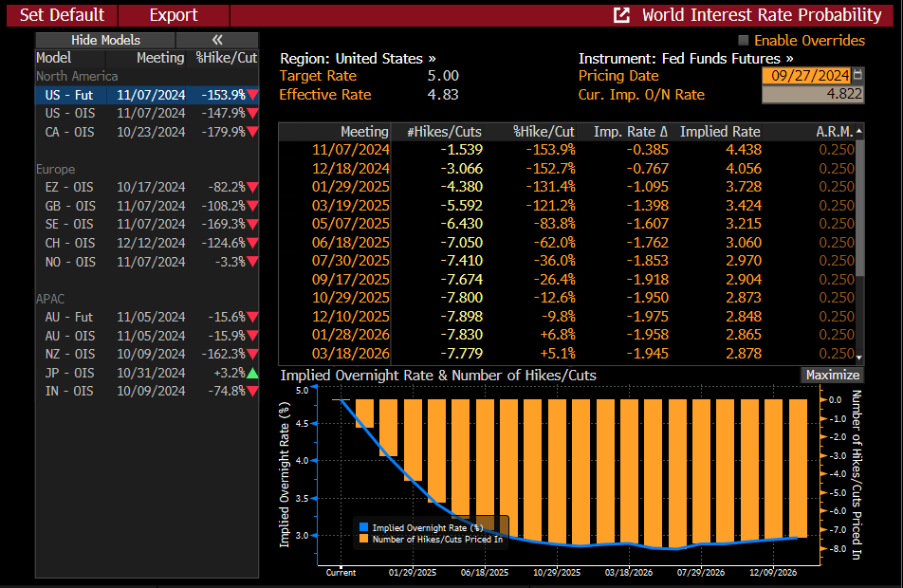Edit the Pricing Date field 09/27/2024

click(x=807, y=76)
